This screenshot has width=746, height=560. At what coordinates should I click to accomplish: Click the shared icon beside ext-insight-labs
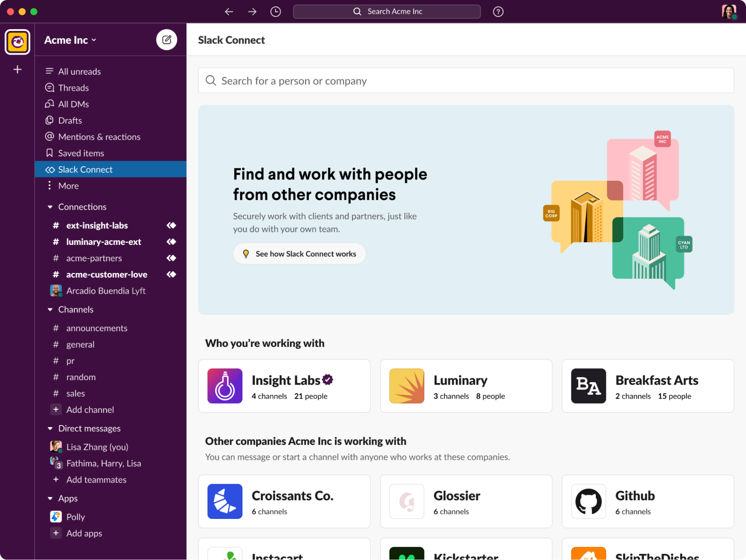click(171, 225)
